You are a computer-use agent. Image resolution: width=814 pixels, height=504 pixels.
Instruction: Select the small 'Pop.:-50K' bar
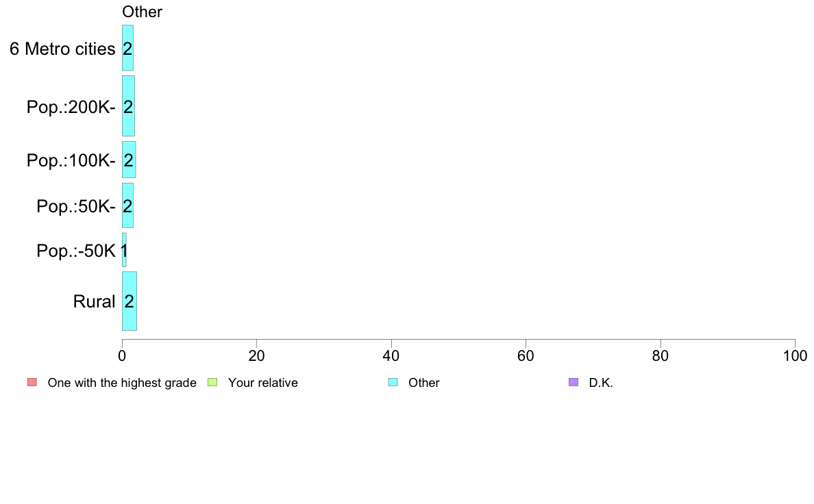point(124,250)
